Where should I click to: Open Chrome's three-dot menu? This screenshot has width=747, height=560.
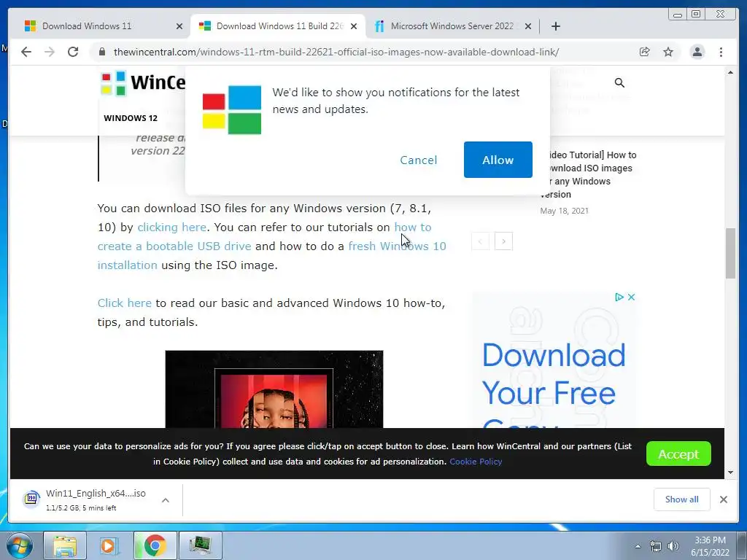pyautogui.click(x=721, y=52)
